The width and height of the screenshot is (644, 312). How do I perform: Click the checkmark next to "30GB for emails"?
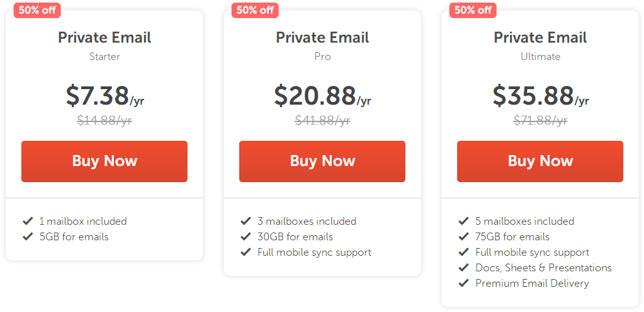pos(246,236)
